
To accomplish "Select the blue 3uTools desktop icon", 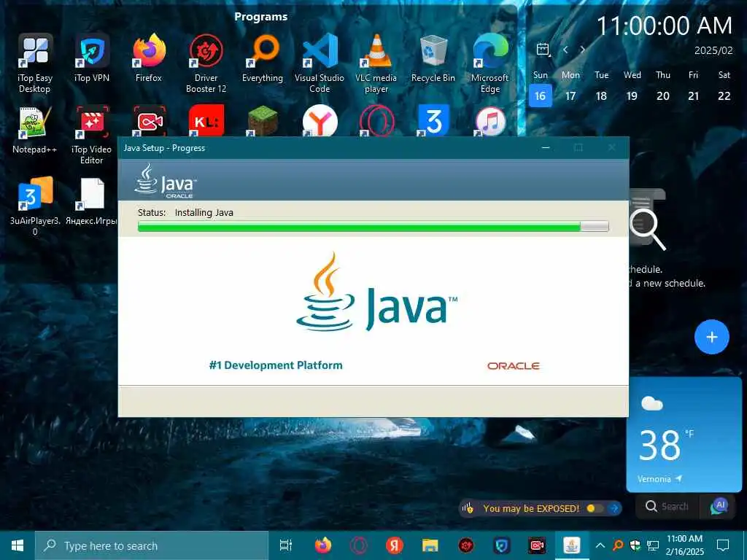I will [x=433, y=120].
